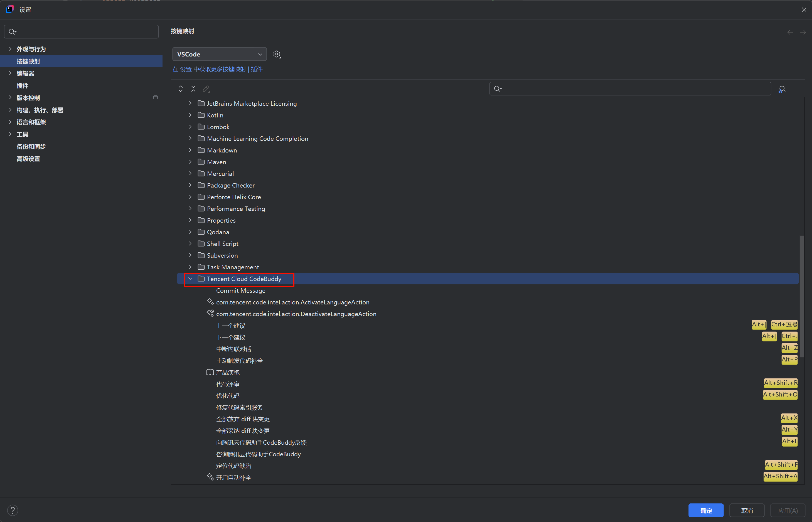Click the edit shortcut pencil icon
Viewport: 812px width, 522px height.
coord(206,89)
